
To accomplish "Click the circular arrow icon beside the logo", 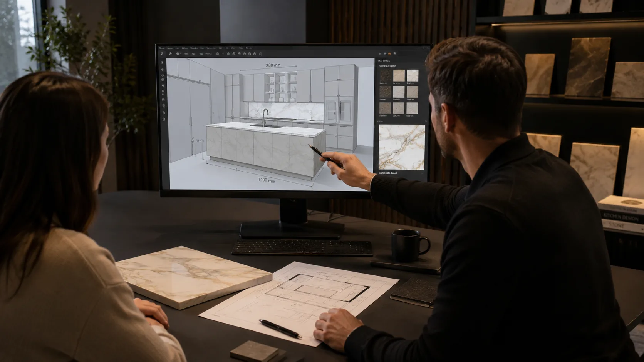I will click(170, 54).
